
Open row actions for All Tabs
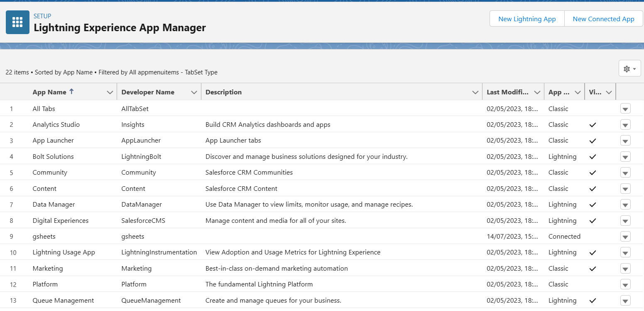tap(625, 109)
